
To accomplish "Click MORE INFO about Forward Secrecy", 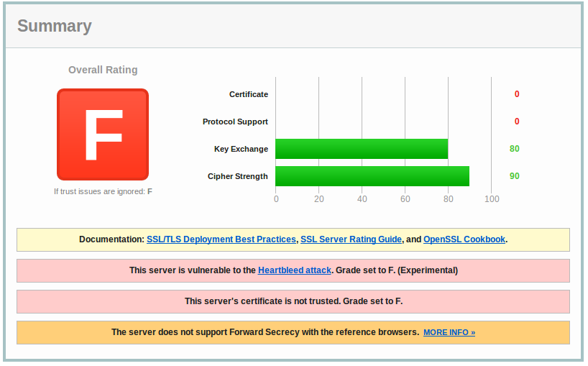I will click(449, 333).
